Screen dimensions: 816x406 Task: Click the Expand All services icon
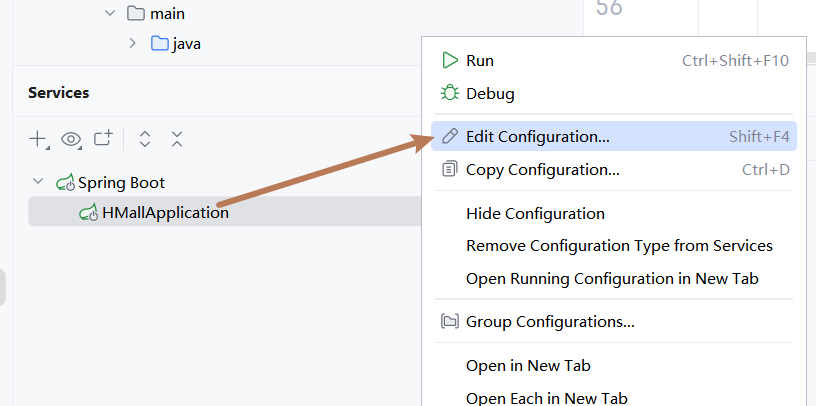point(145,139)
